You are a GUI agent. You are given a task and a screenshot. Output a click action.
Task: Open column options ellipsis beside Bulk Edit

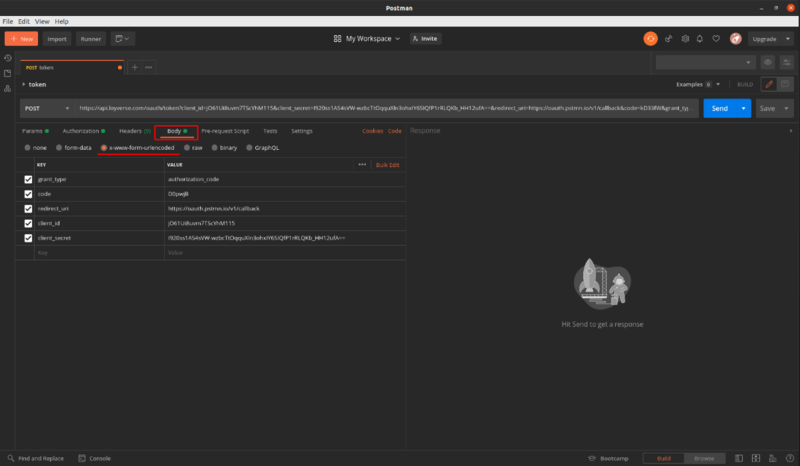[x=362, y=165]
